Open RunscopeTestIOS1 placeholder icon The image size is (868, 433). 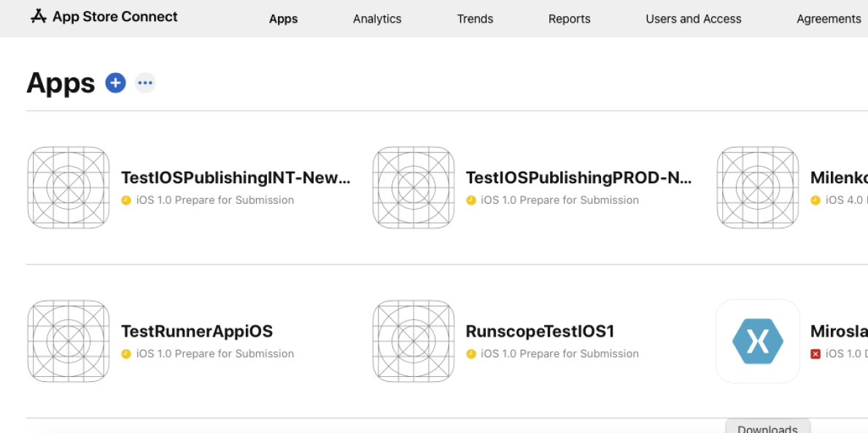coord(414,341)
